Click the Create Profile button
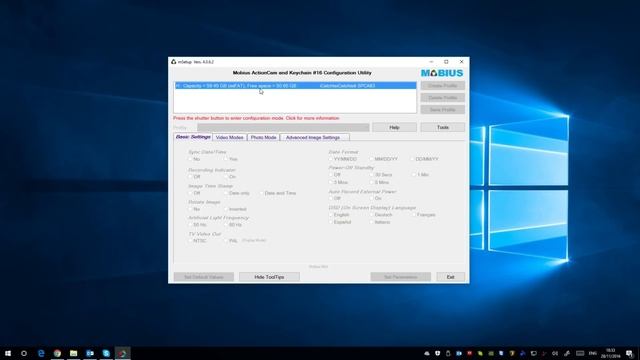Screen dimensions: 640x360 443,86
